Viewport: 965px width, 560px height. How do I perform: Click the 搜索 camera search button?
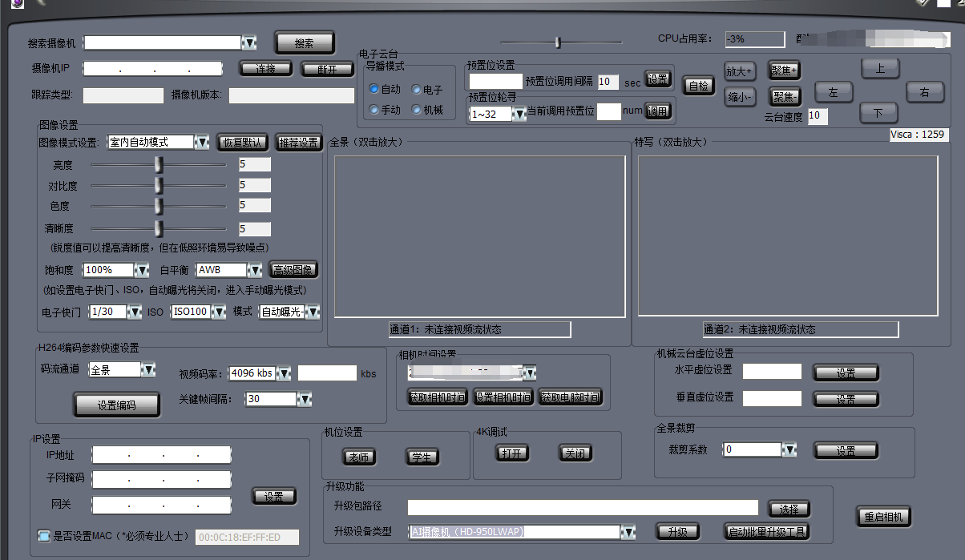[305, 42]
